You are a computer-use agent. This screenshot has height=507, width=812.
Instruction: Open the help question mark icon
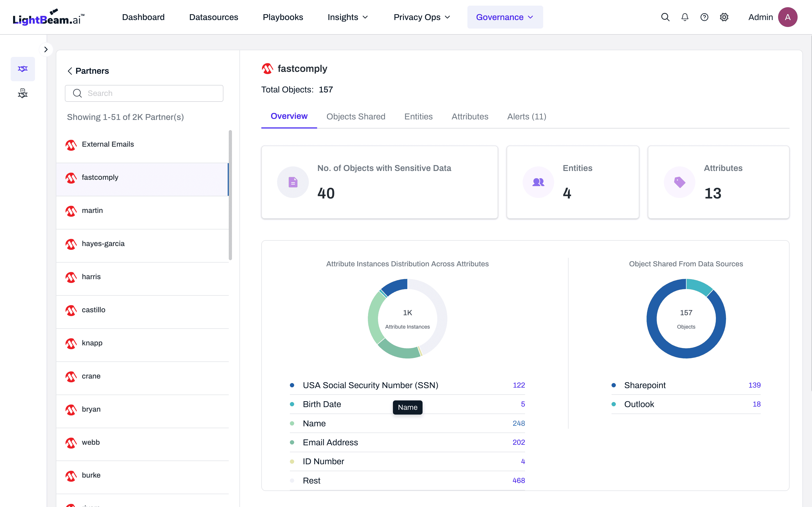(704, 17)
